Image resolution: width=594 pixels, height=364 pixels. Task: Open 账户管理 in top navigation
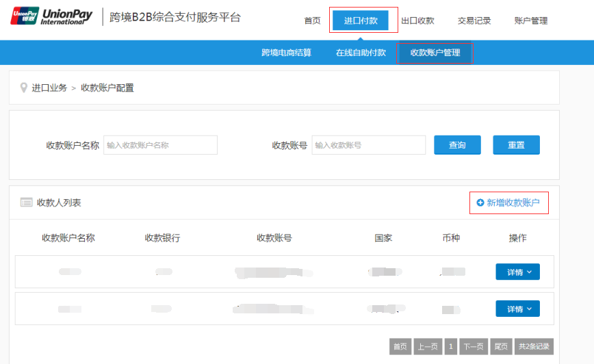point(530,21)
